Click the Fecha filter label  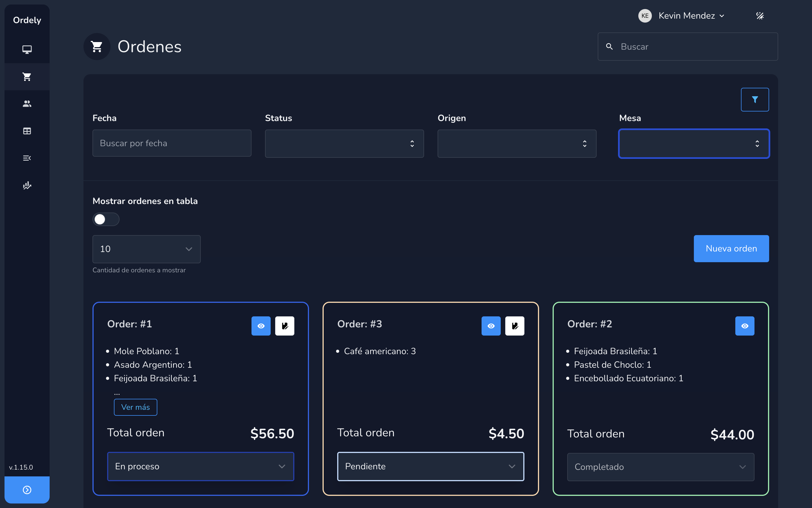click(104, 118)
